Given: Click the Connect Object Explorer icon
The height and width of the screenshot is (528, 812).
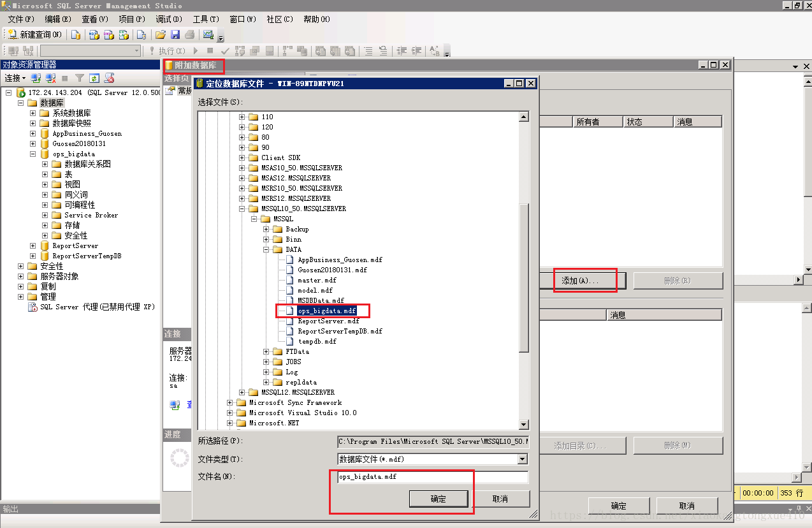Looking at the screenshot, I should point(36,78).
